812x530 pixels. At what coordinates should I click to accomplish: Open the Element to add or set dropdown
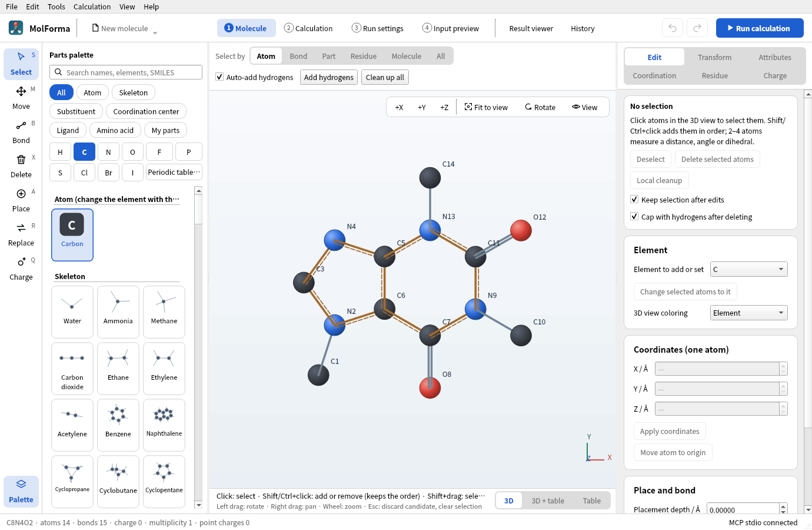(748, 269)
